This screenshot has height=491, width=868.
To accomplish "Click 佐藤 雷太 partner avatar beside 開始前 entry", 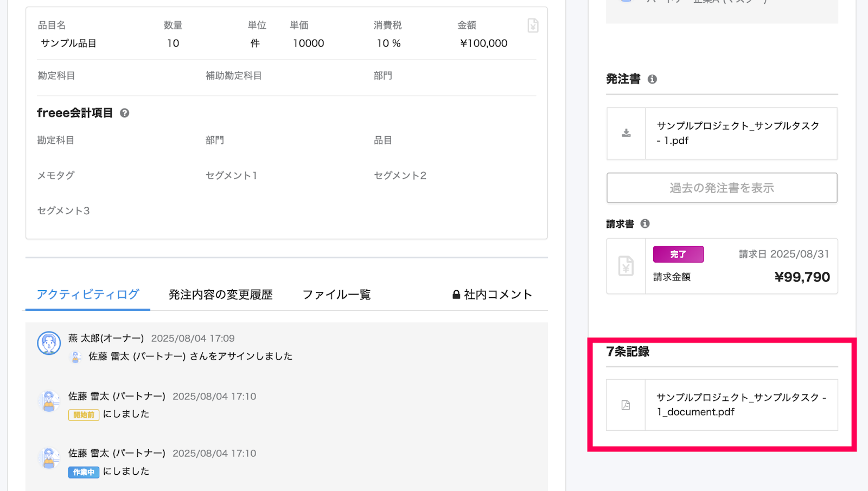I will pyautogui.click(x=49, y=401).
